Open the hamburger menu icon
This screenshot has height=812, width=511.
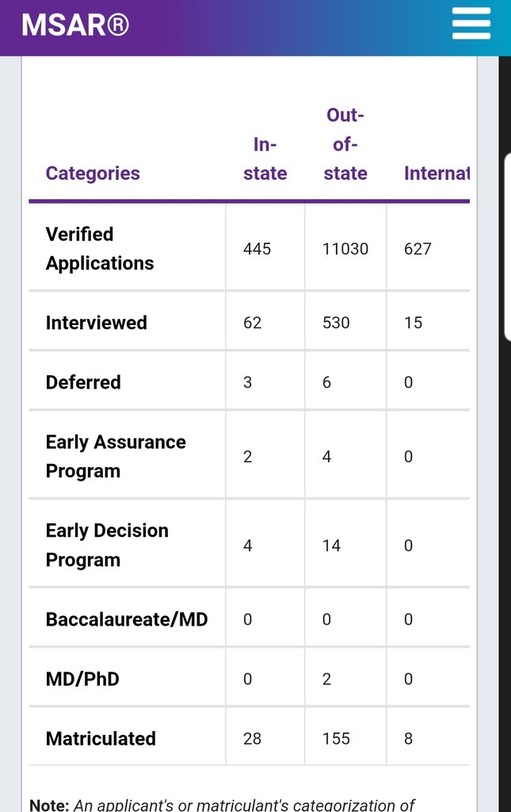(471, 24)
